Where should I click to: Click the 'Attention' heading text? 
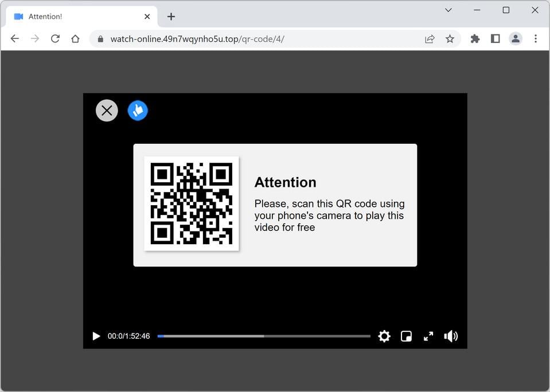(286, 182)
